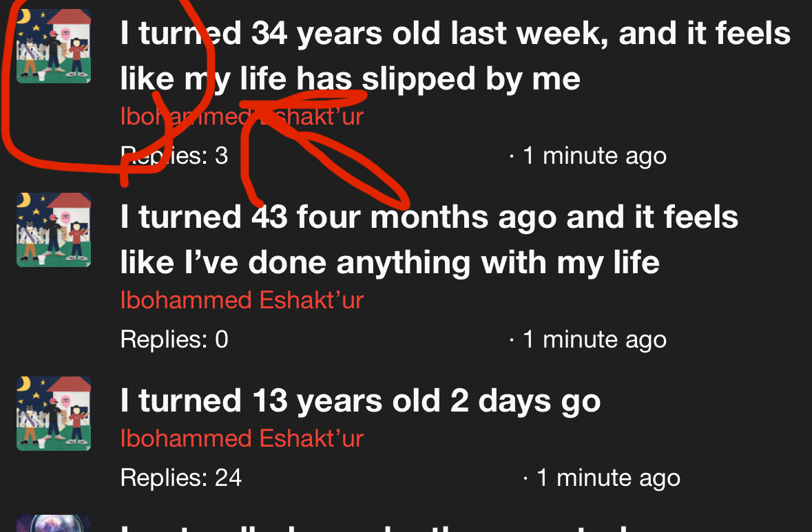This screenshot has height=532, width=812.
Task: Open avatar of the 34 years old thread
Action: [x=54, y=46]
